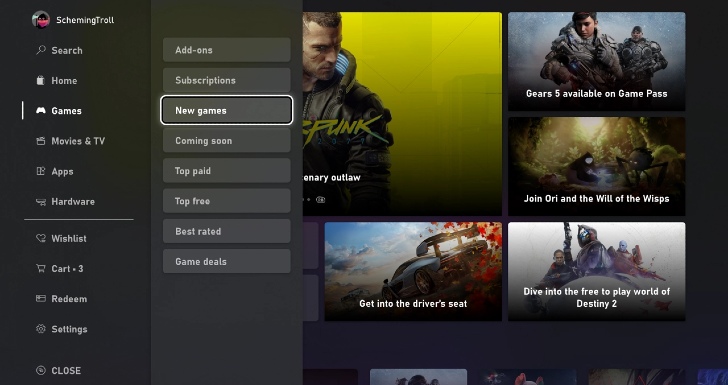Screen dimensions: 728x385
Task: Go to Home in the sidebar
Action: pyautogui.click(x=64, y=80)
